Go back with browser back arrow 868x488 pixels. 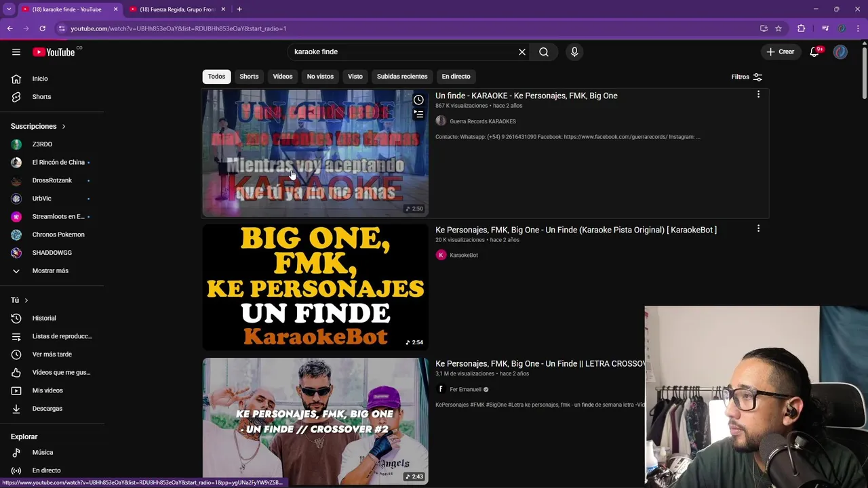[9, 28]
